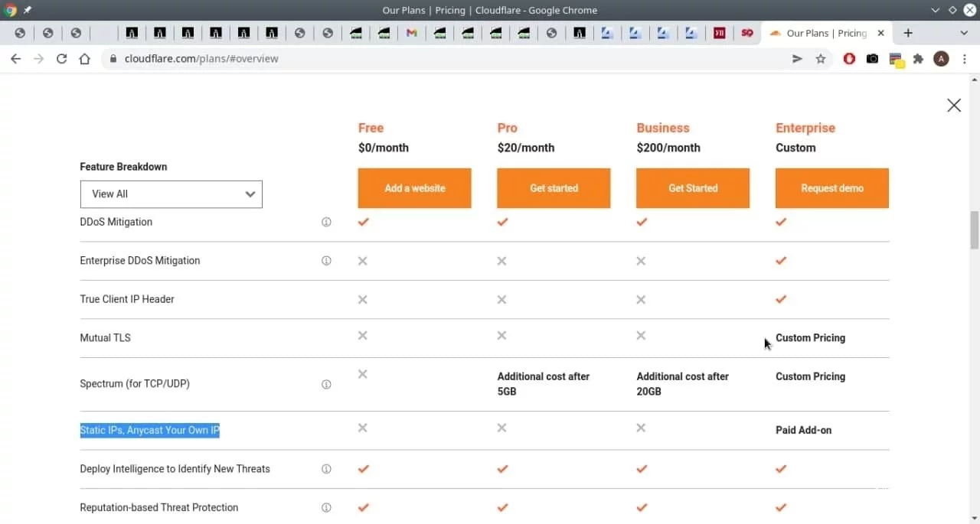This screenshot has height=524, width=980.
Task: Click Get started under the Pro plan
Action: (x=554, y=188)
